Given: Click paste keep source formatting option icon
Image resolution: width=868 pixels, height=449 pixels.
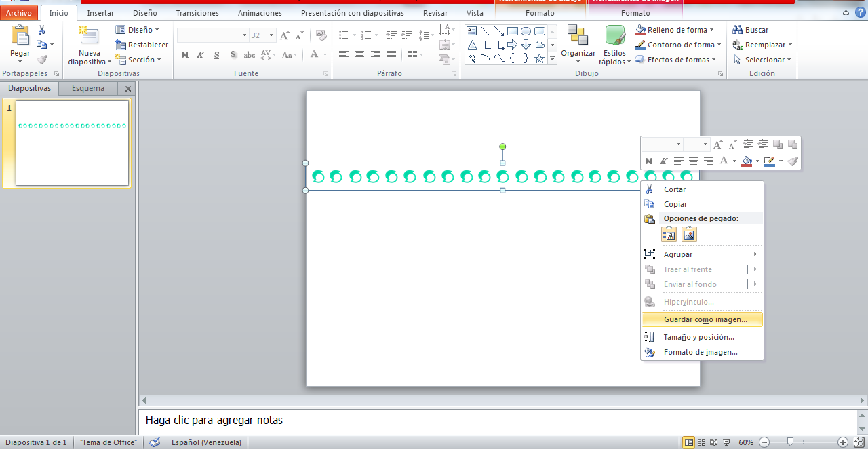Looking at the screenshot, I should tap(669, 235).
